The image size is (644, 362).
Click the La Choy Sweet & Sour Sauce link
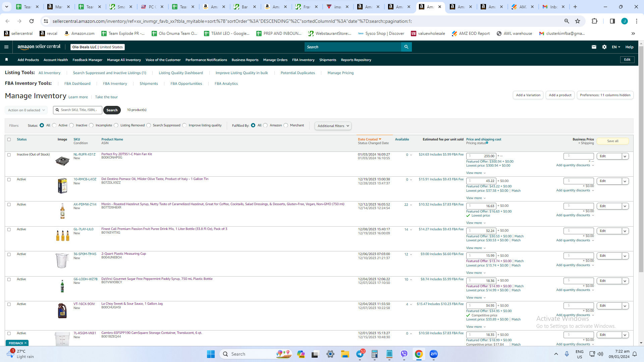pos(132,304)
